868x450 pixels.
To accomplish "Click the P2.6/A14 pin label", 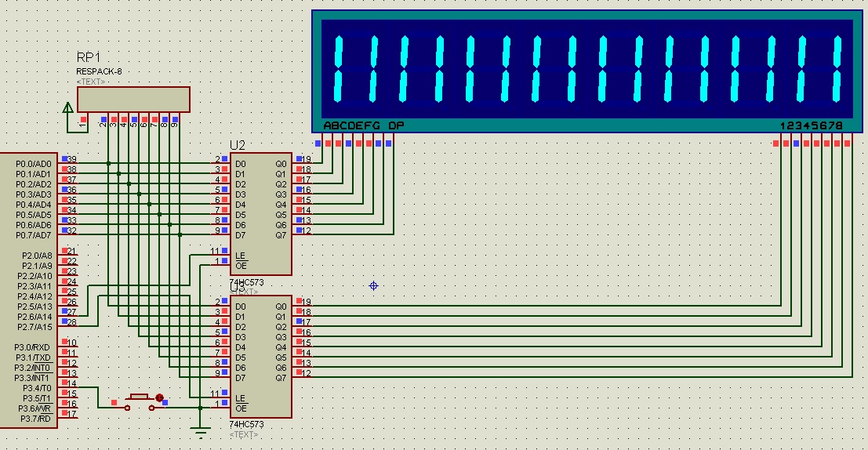I will [x=35, y=317].
